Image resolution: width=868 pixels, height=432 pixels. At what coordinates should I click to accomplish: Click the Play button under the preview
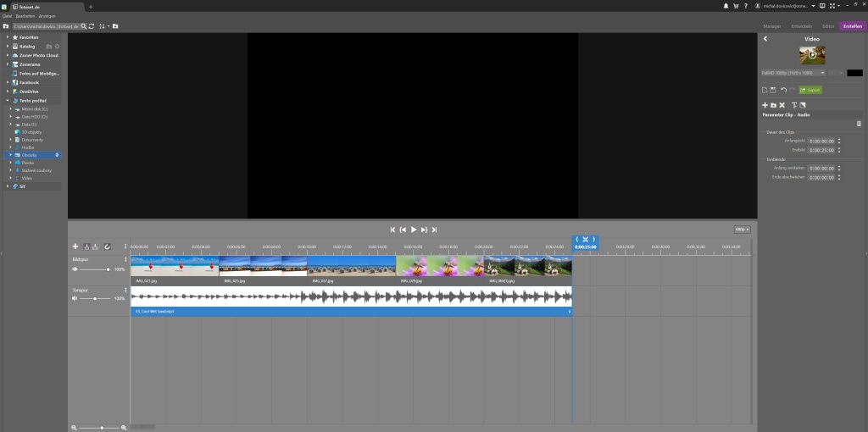414,230
